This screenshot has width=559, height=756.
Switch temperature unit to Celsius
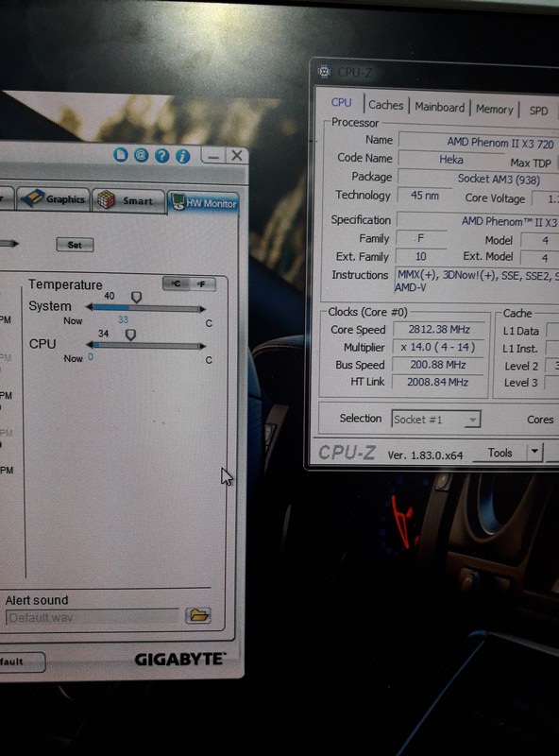click(x=176, y=283)
